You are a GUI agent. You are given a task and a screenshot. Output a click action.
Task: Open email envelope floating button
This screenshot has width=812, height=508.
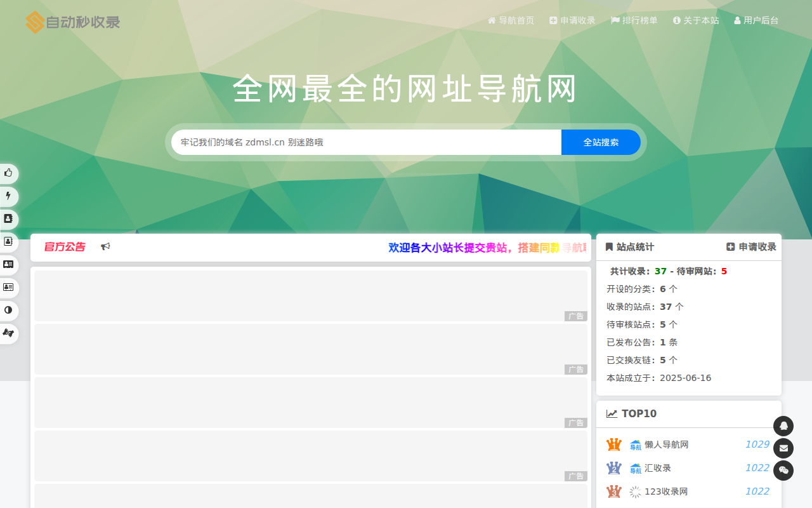783,448
